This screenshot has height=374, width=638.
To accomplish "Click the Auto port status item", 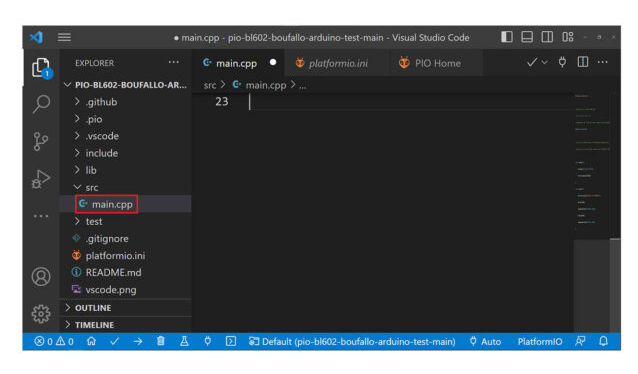I will [x=485, y=342].
